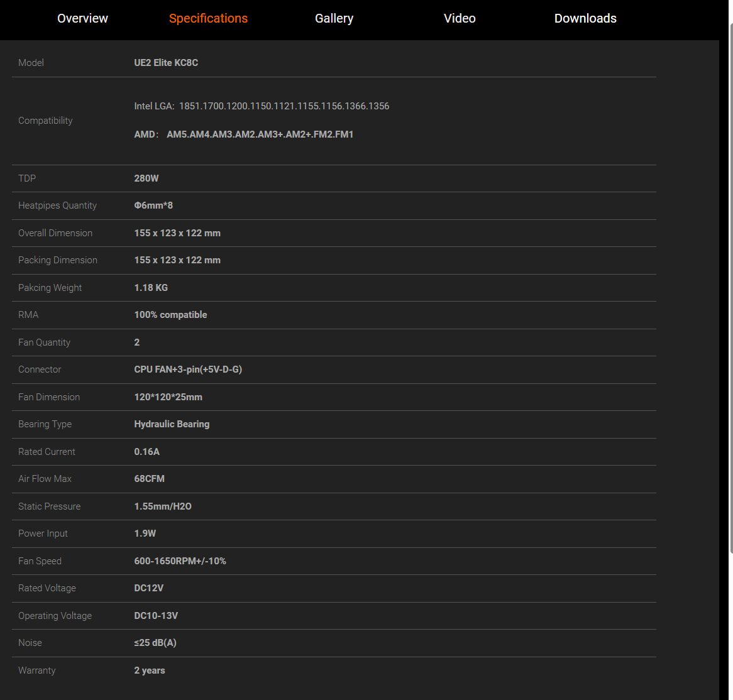This screenshot has width=733, height=700.
Task: Click the rated current value '0.16A'
Action: tap(146, 452)
